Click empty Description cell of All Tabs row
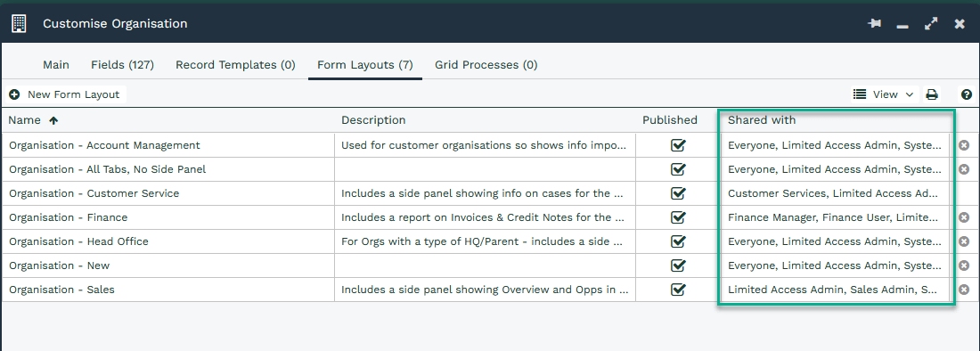The image size is (980, 351). pos(485,169)
